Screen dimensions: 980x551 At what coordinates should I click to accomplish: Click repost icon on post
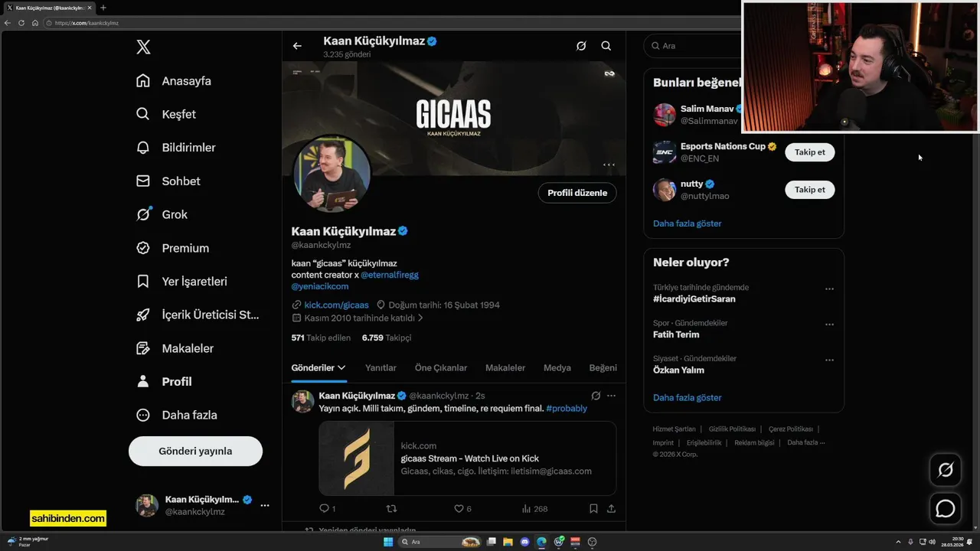[392, 508]
